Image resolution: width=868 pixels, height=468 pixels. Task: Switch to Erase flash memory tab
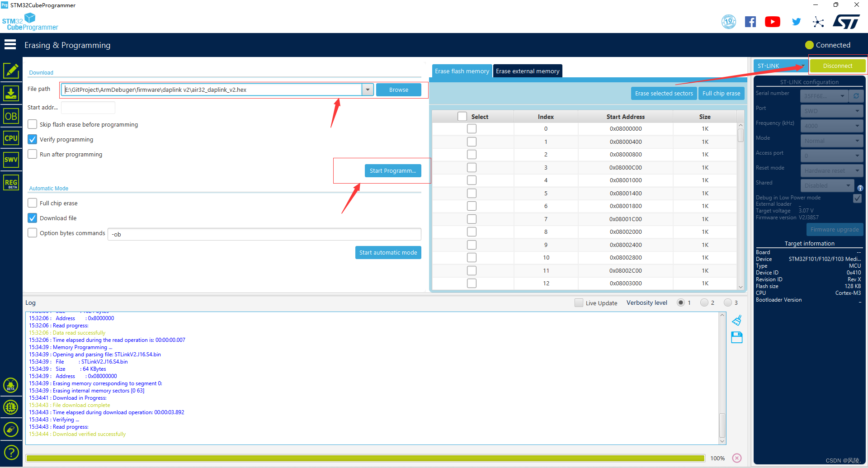point(462,71)
